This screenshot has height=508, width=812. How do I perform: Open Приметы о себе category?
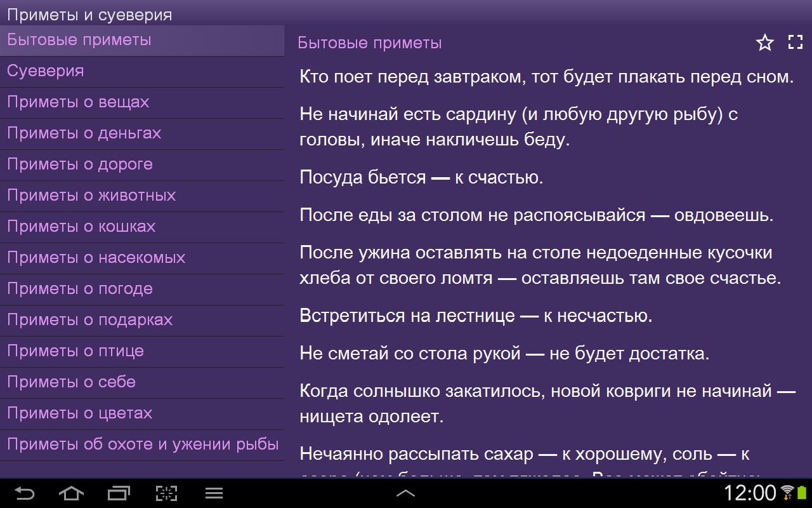142,382
